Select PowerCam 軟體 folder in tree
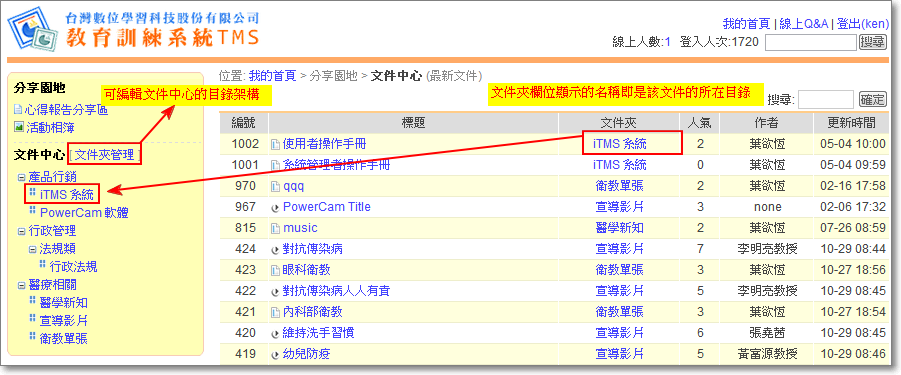 click(84, 213)
